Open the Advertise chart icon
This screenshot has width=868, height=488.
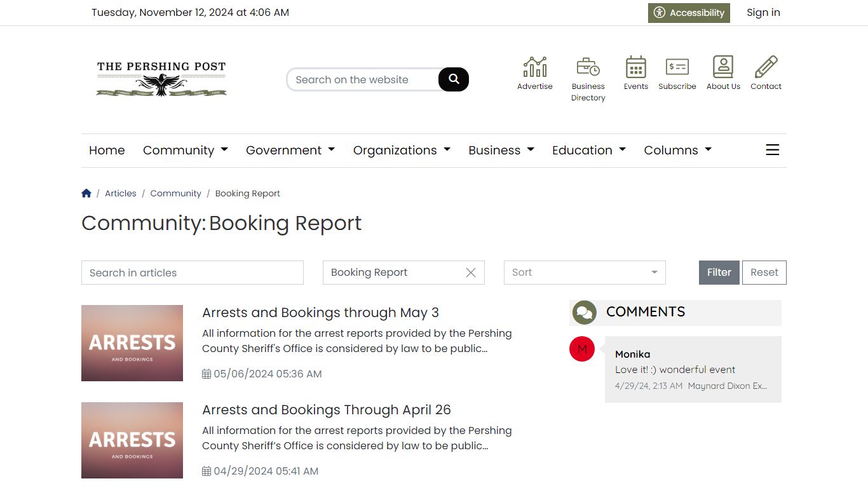534,67
